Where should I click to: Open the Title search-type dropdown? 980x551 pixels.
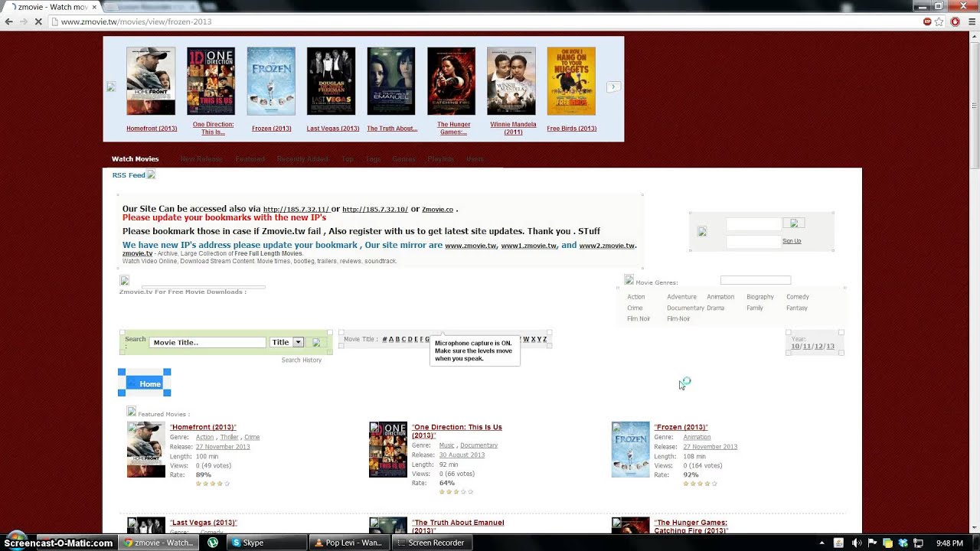point(287,342)
